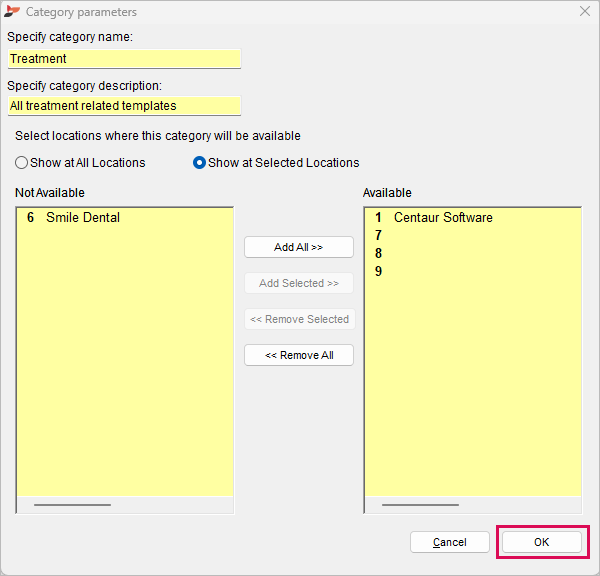Select location 8 in Available list
This screenshot has width=600, height=576.
[378, 253]
